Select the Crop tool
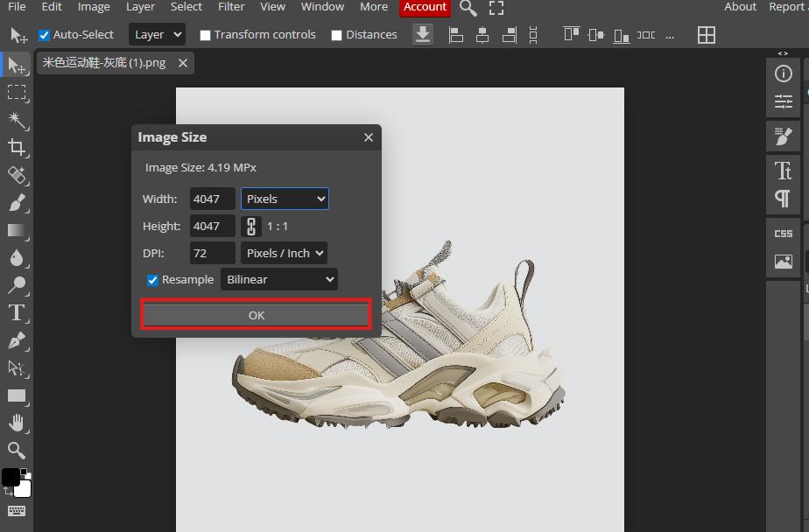809x532 pixels. pos(16,147)
